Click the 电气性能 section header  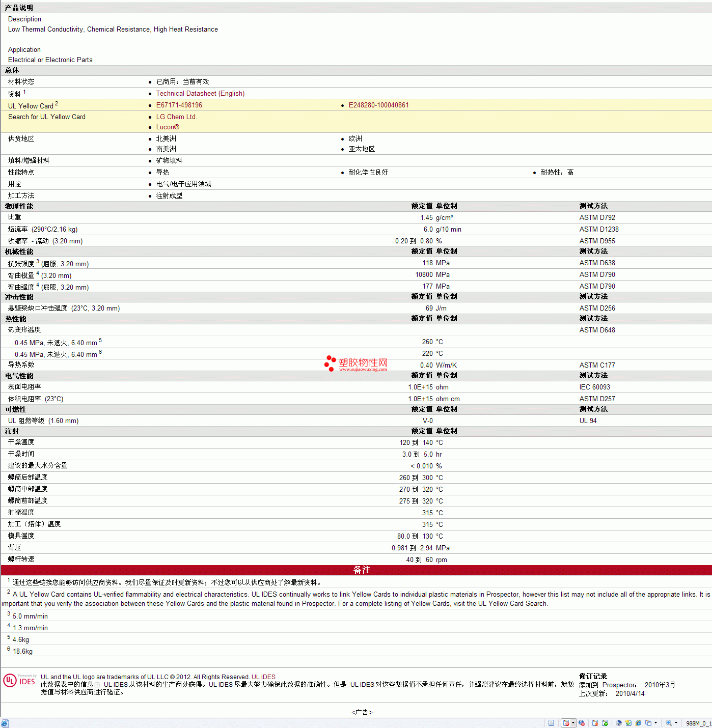click(x=19, y=376)
